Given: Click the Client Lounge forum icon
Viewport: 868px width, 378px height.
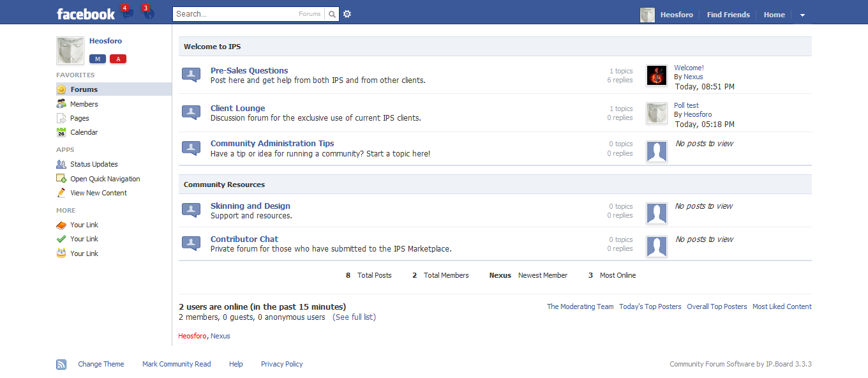Looking at the screenshot, I should coord(191,112).
